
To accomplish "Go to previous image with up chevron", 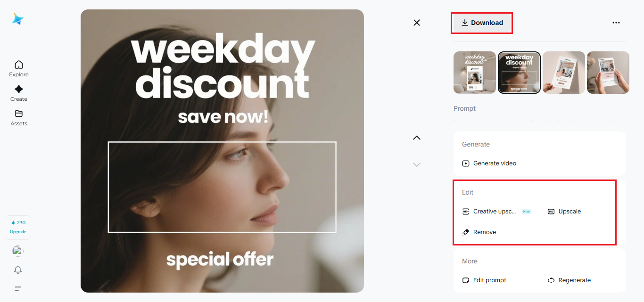I will pyautogui.click(x=417, y=138).
